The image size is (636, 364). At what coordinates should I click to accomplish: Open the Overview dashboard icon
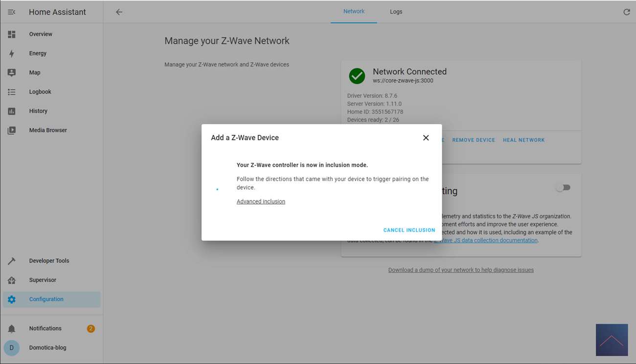point(12,34)
